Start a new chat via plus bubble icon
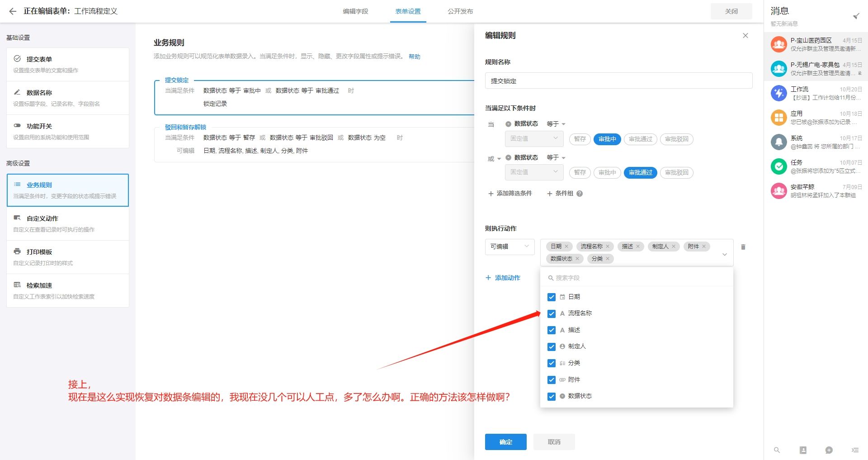Image resolution: width=868 pixels, height=460 pixels. (829, 450)
